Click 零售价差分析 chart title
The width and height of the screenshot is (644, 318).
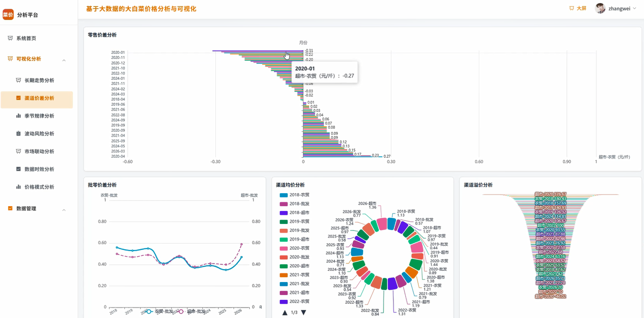point(102,35)
